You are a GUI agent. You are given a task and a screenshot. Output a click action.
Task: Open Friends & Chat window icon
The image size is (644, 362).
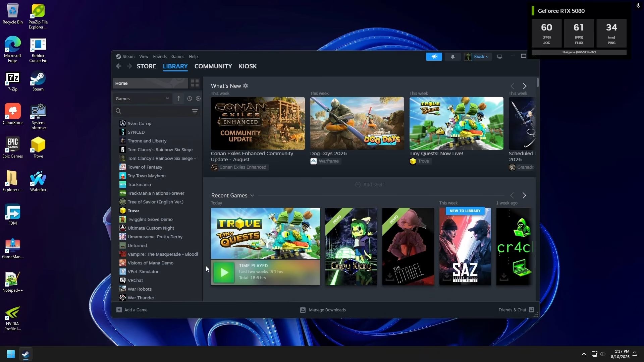pos(532,310)
